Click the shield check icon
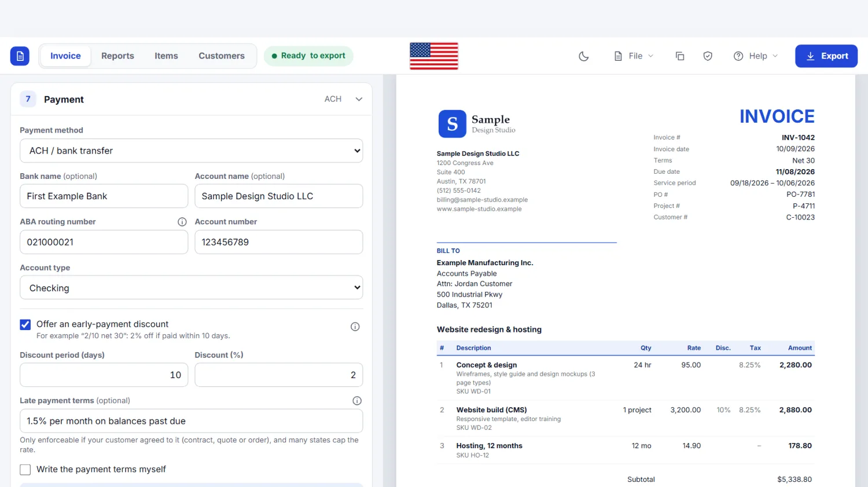 (708, 56)
